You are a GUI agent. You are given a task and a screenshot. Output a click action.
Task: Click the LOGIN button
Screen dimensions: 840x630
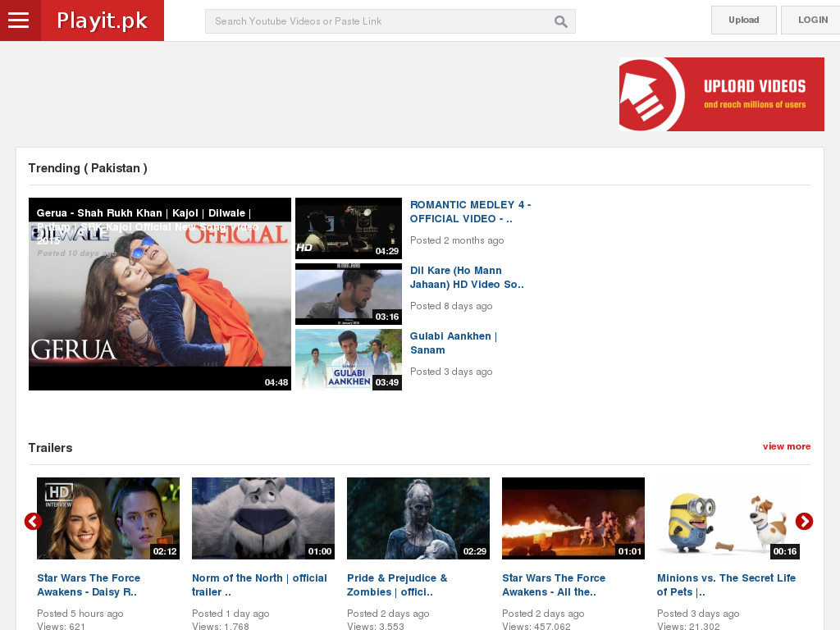tap(811, 20)
